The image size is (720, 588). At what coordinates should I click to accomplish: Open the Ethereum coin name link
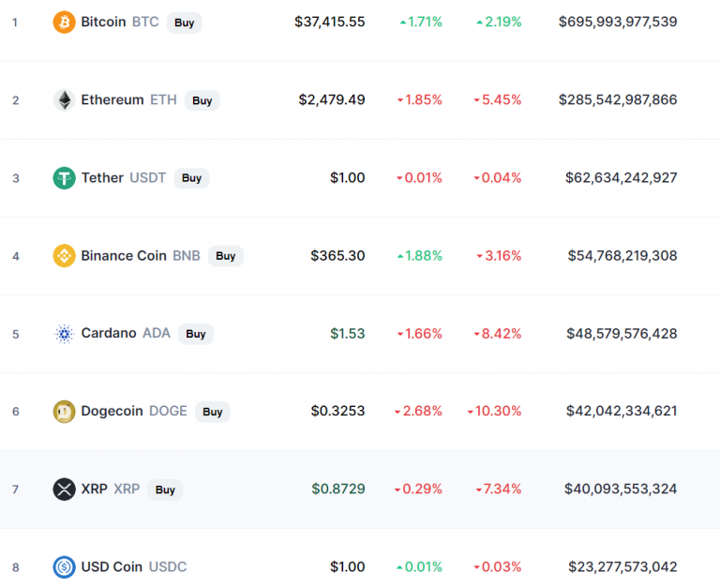pos(112,99)
